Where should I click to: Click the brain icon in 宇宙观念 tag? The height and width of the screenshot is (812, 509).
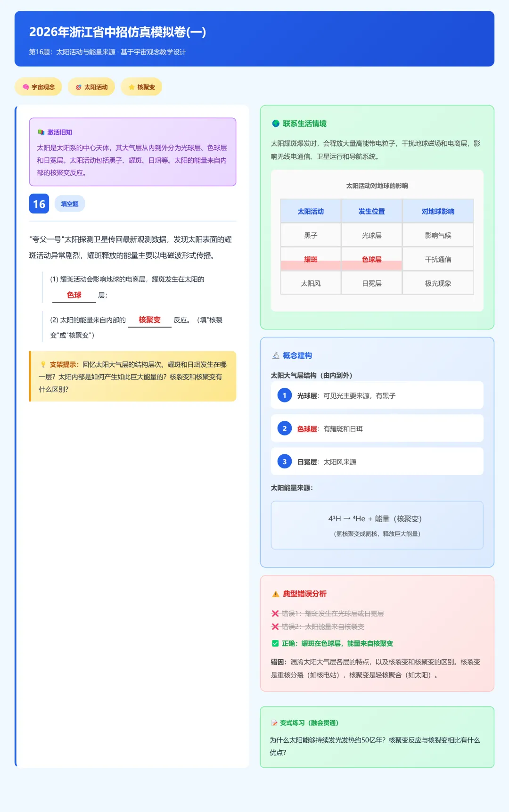[26, 87]
